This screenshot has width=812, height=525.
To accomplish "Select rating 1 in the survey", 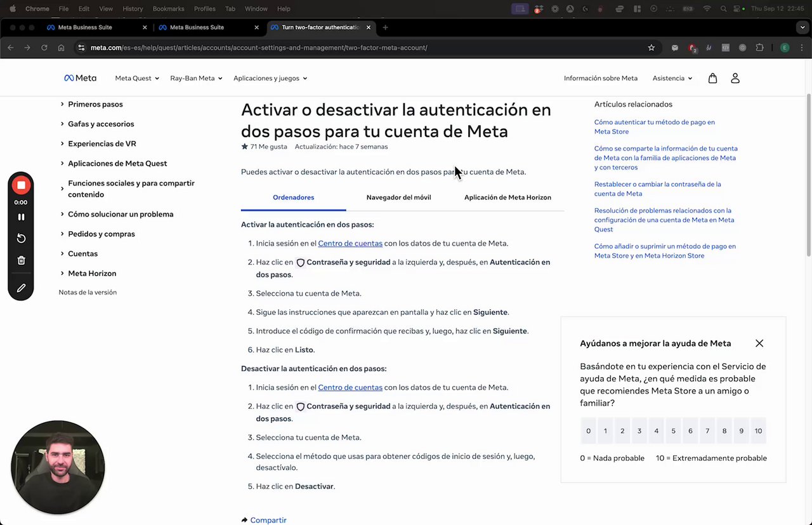I will (605, 431).
